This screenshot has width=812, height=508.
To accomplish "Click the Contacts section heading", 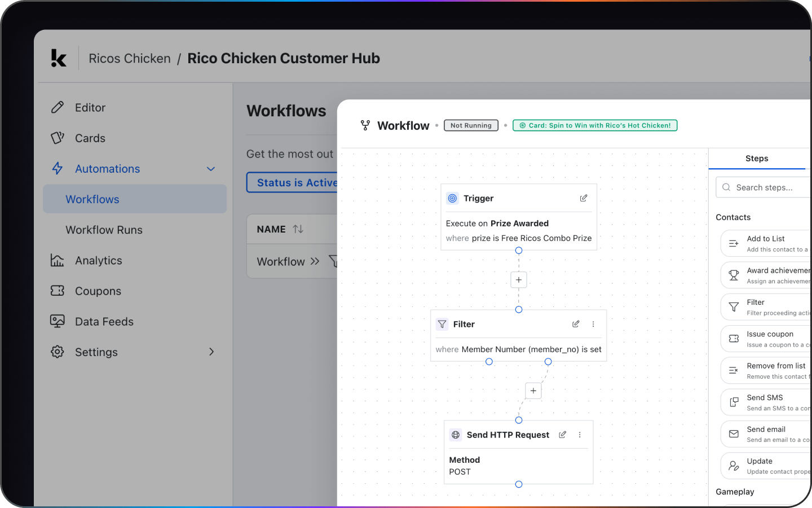I will pos(733,217).
